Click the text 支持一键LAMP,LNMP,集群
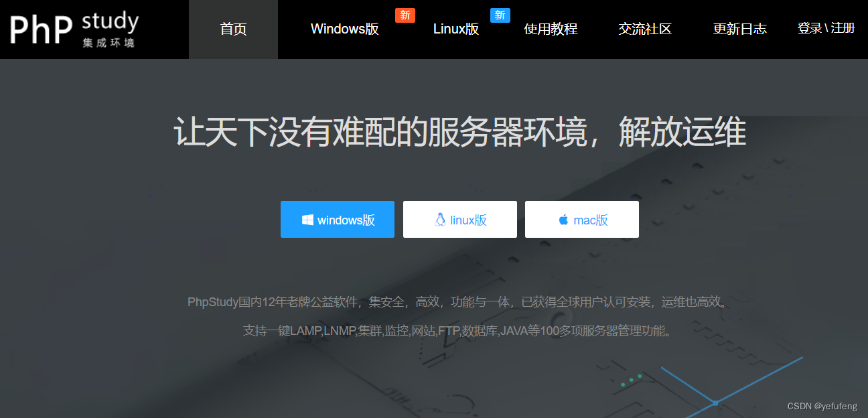868x418 pixels. tap(313, 331)
